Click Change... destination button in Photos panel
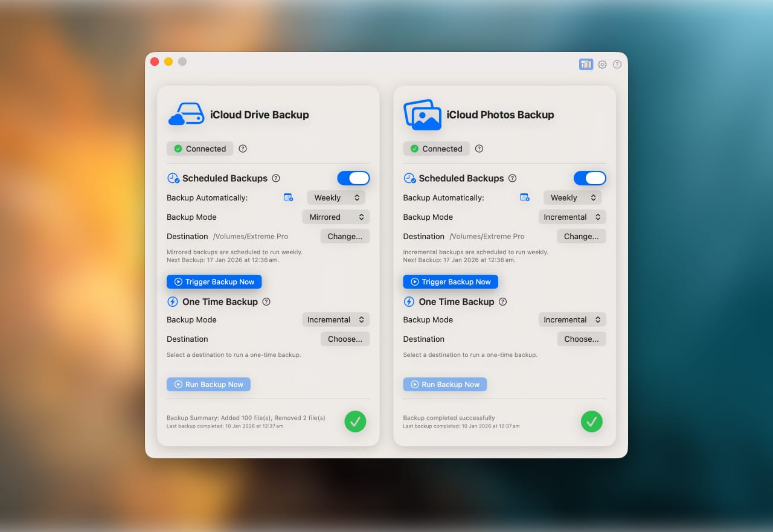This screenshot has height=532, width=773. 581,236
